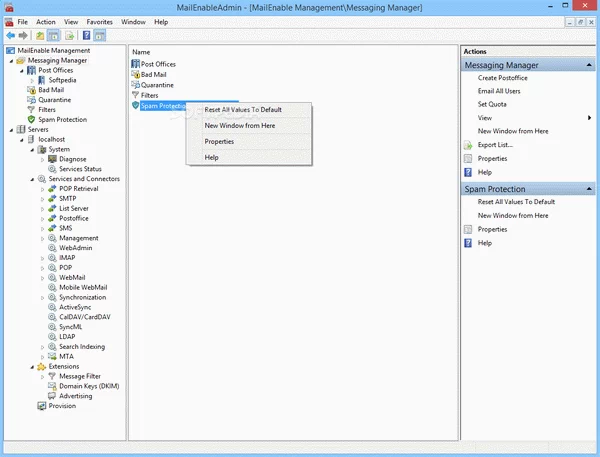Viewport: 600px width, 457px height.
Task: Select LDAP in the tree
Action: click(67, 336)
